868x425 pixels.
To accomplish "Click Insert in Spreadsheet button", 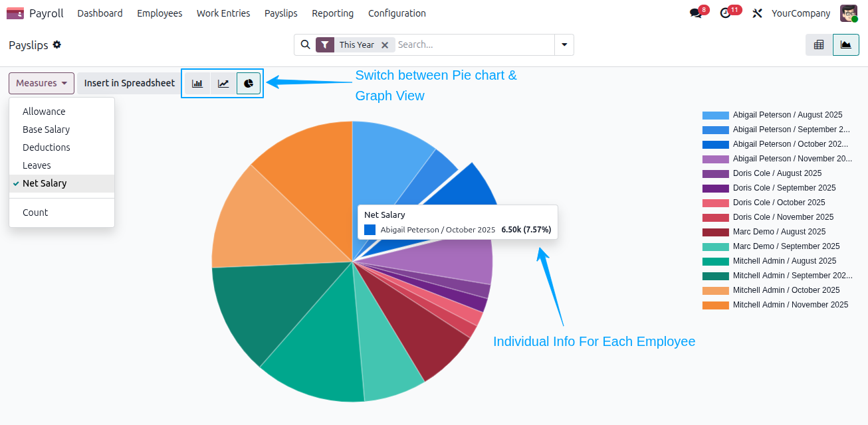I will click(x=129, y=83).
